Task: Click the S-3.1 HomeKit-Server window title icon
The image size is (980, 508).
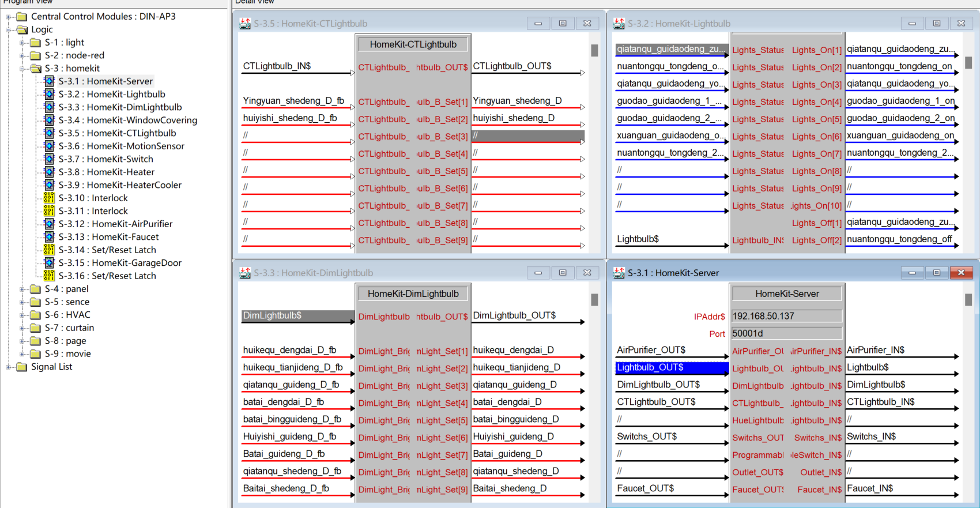Action: pyautogui.click(x=619, y=273)
